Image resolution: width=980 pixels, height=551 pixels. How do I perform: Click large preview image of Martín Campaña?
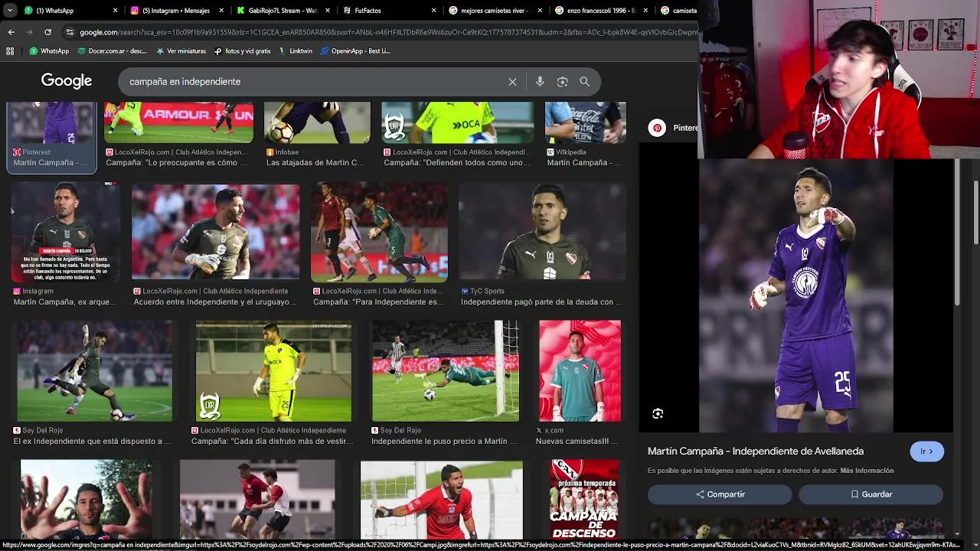pos(796,295)
